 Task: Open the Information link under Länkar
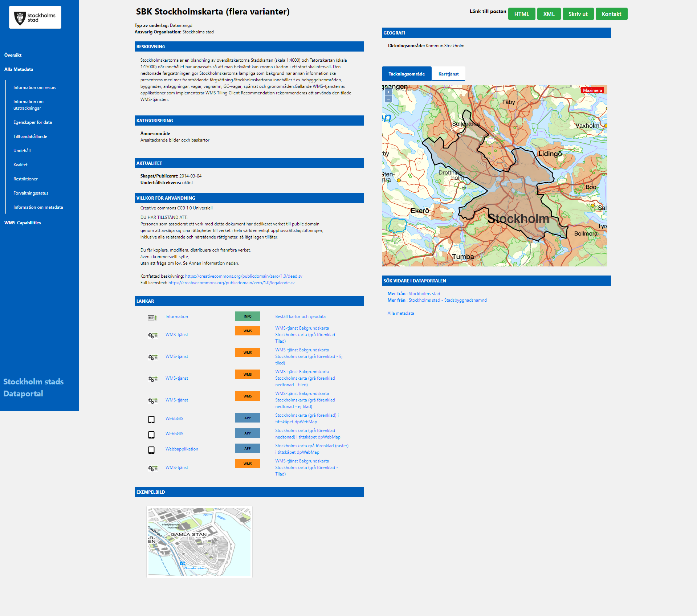point(177,317)
